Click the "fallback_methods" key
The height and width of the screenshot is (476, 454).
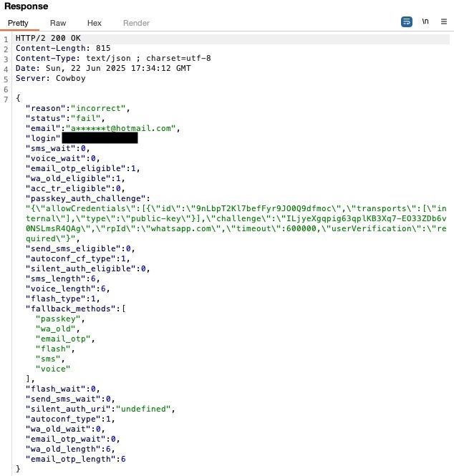pos(71,309)
